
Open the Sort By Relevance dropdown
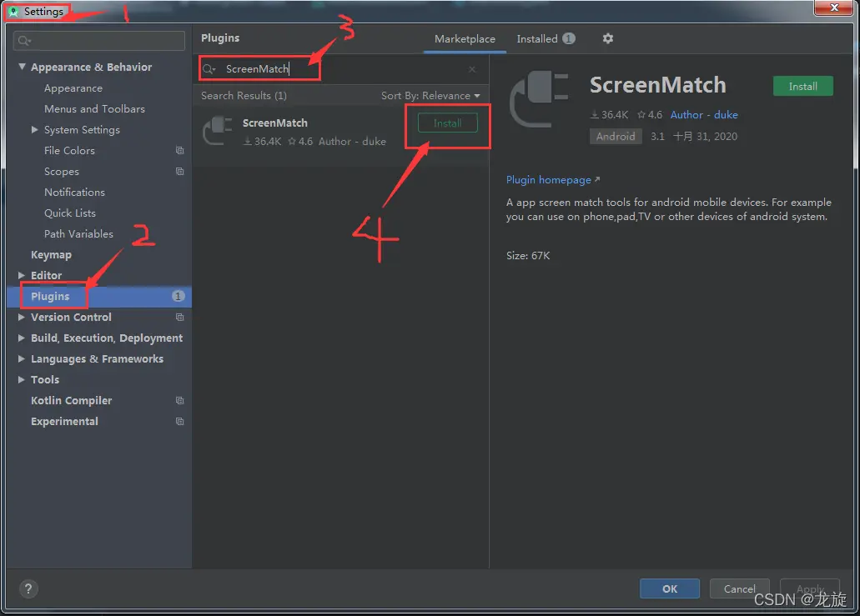[430, 96]
